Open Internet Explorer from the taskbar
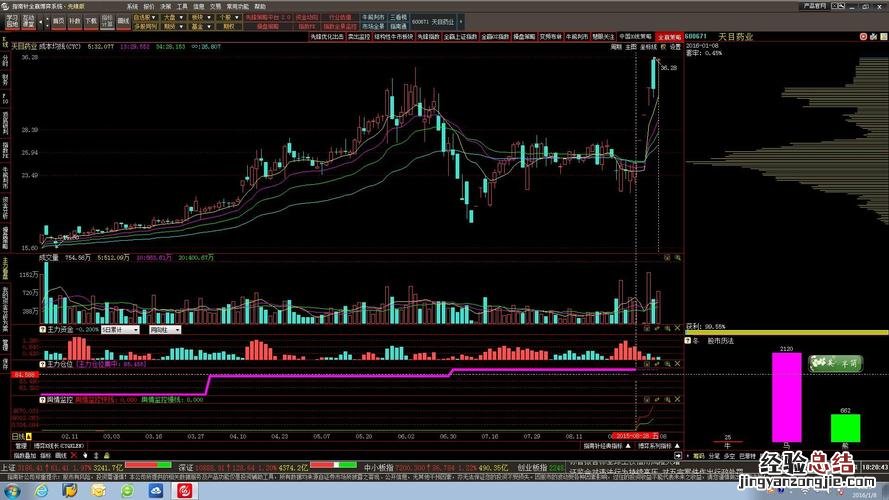 [x=41, y=490]
